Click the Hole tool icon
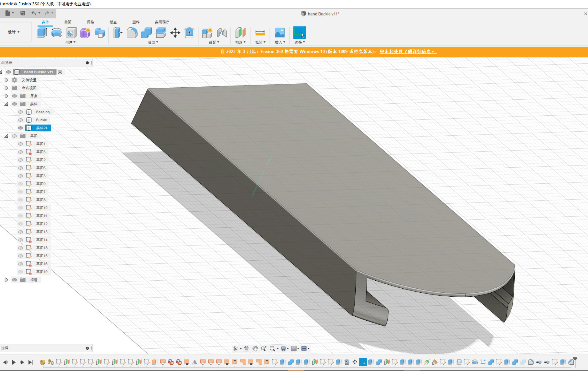Screen dimensions: 588x371 click(x=71, y=33)
